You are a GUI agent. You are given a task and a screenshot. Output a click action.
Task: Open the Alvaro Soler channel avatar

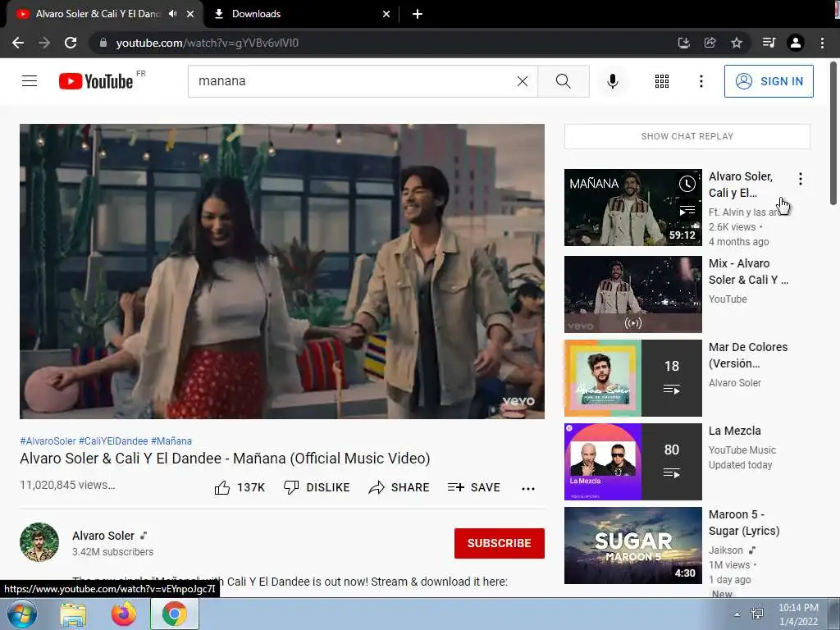coord(39,542)
